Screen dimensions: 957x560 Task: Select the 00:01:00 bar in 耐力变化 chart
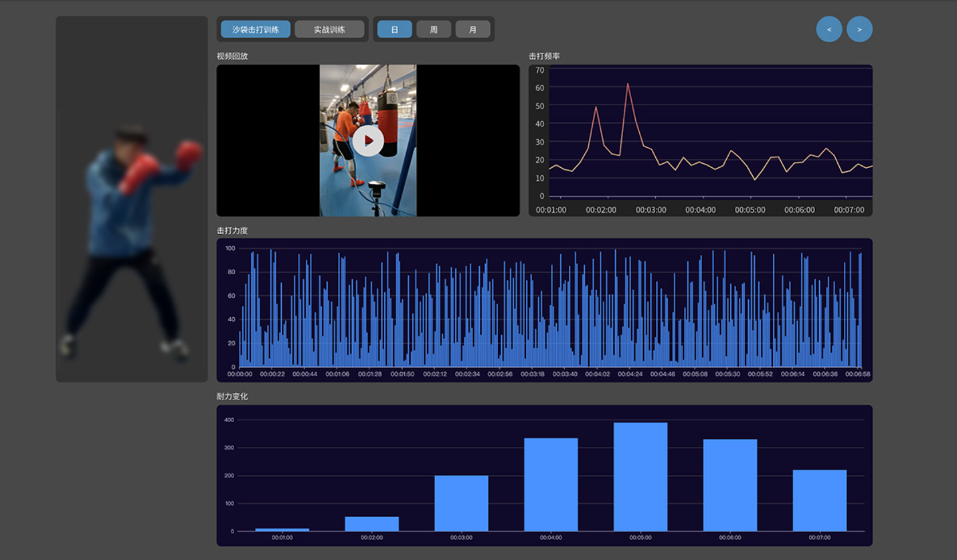(282, 529)
